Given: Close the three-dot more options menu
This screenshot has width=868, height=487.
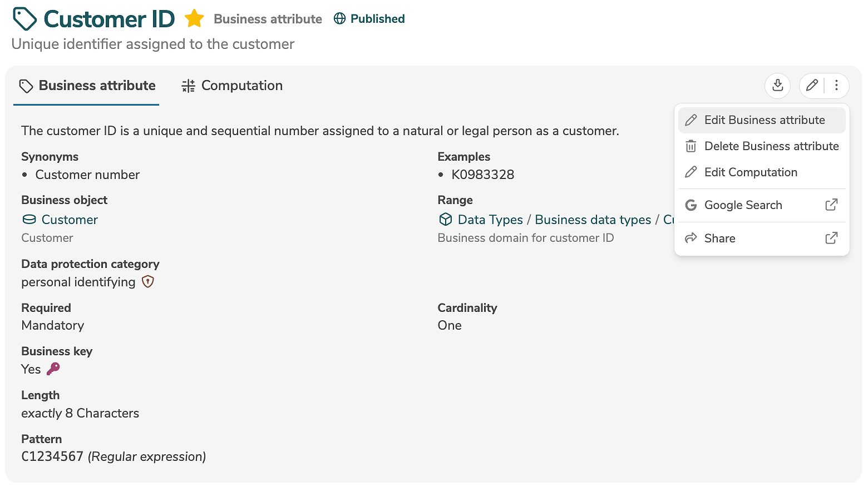Looking at the screenshot, I should (x=836, y=86).
